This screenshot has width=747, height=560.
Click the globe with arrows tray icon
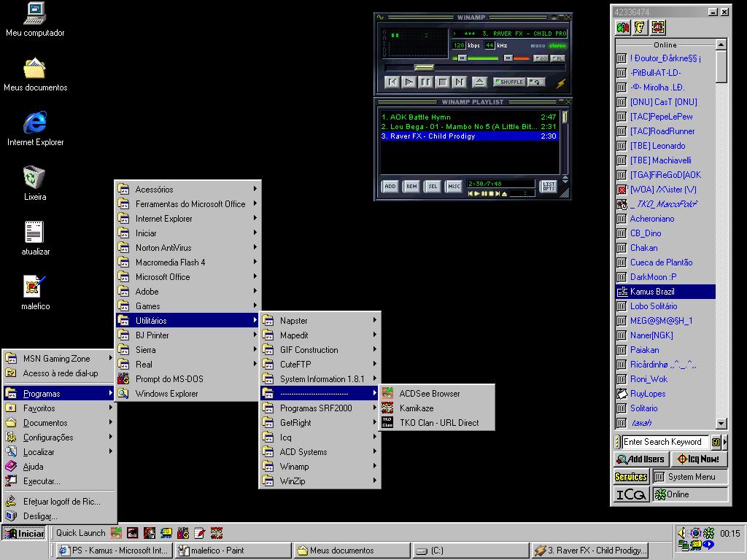click(x=695, y=533)
